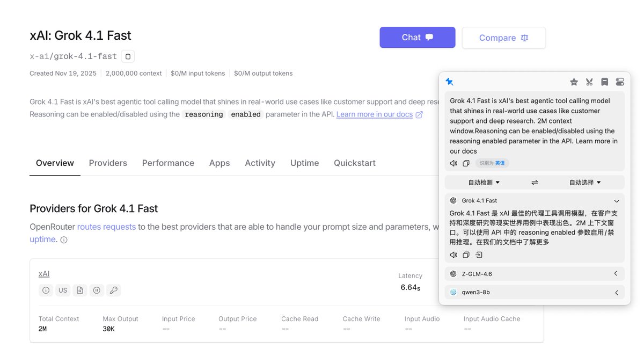Click the Providers for Grok 4.1 Fast heading
Screen dimensions: 644x363
tap(94, 208)
